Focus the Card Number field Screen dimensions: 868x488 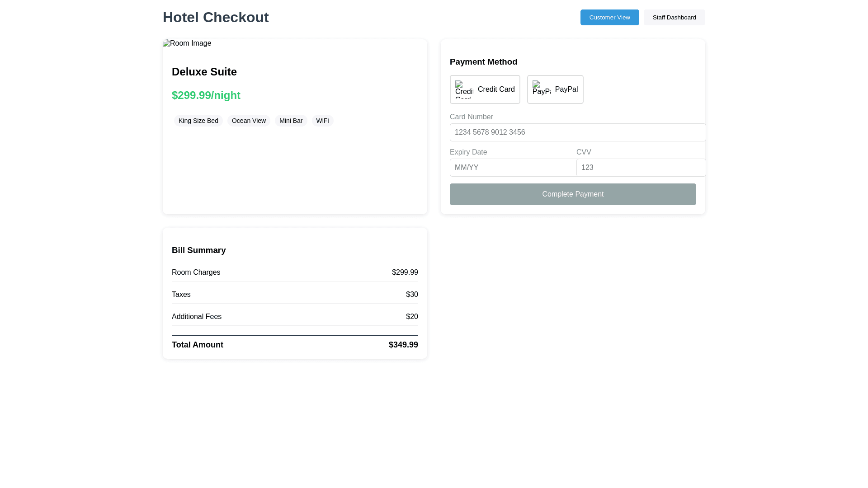coord(577,132)
